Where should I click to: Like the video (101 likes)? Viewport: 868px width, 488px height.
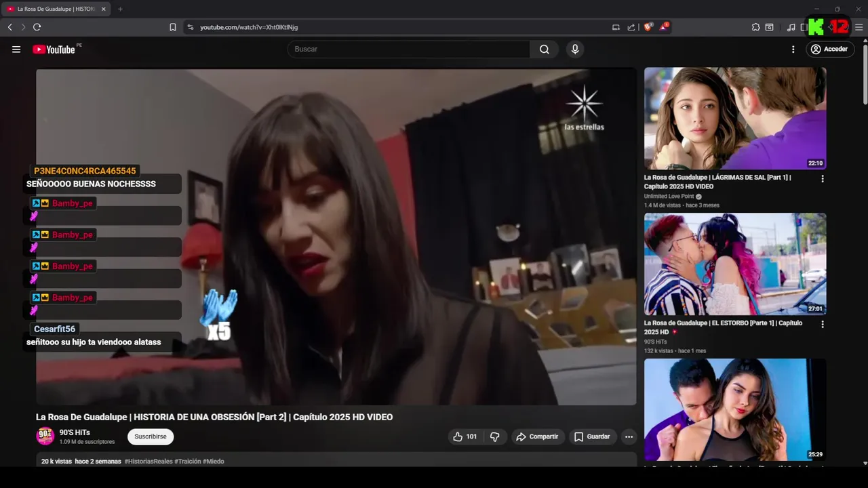(465, 436)
